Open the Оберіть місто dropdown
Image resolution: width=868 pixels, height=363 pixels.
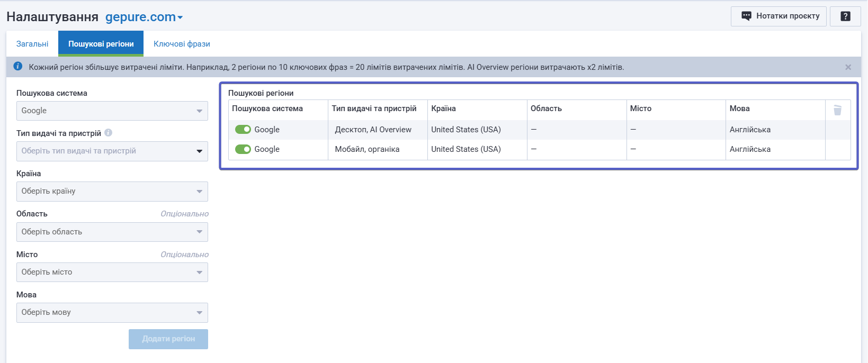coord(112,272)
